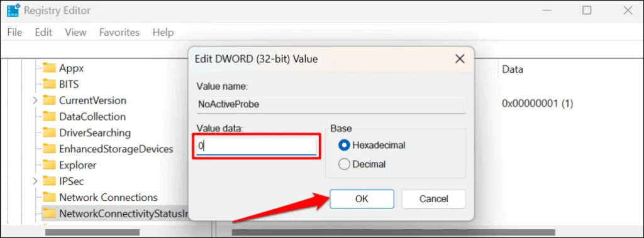Select the NetworkConnectivityStatusIndicator folder icon
The height and width of the screenshot is (238, 644).
[x=49, y=214]
